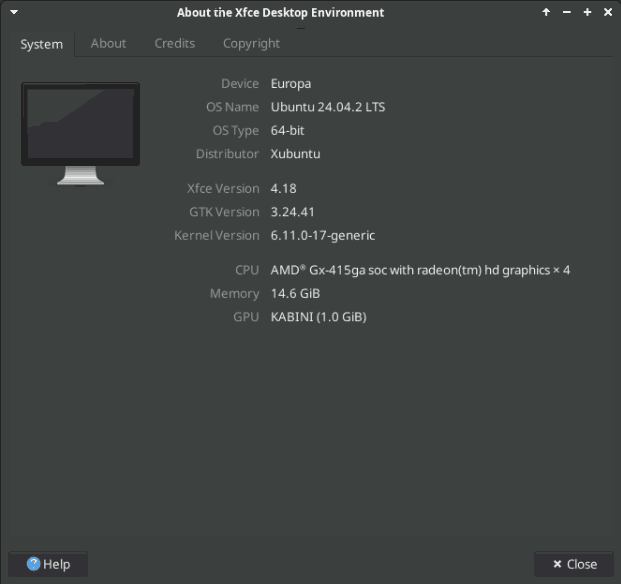Screen dimensions: 621x584
Task: Maximize the window with the plus icon
Action: (587, 12)
